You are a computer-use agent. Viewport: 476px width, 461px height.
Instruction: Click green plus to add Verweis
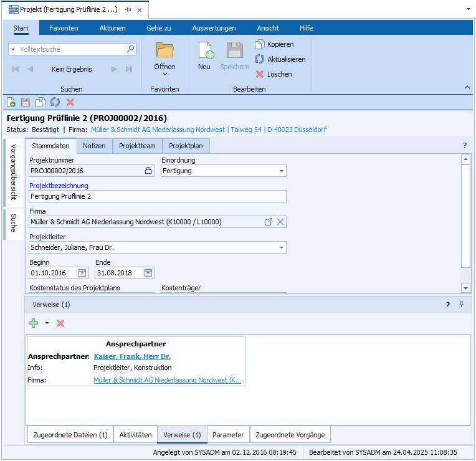(x=34, y=323)
